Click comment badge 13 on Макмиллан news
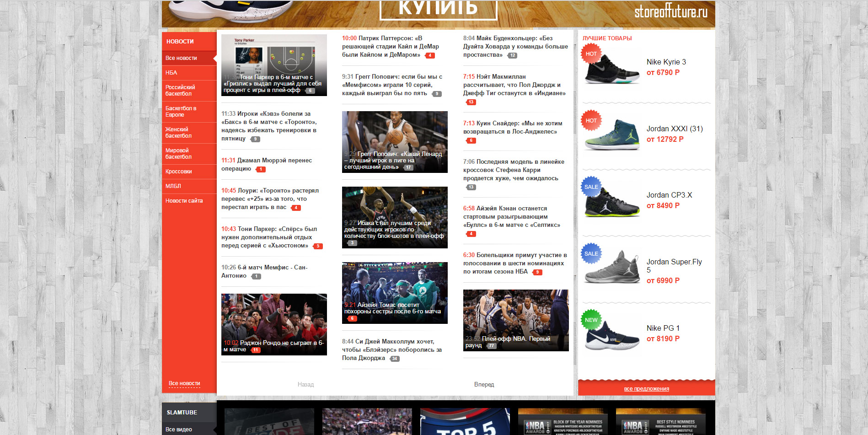Screen dimensions: 868x435 [471, 102]
